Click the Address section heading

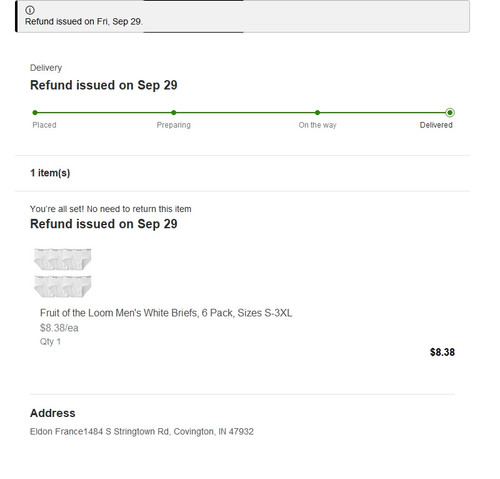tap(53, 413)
